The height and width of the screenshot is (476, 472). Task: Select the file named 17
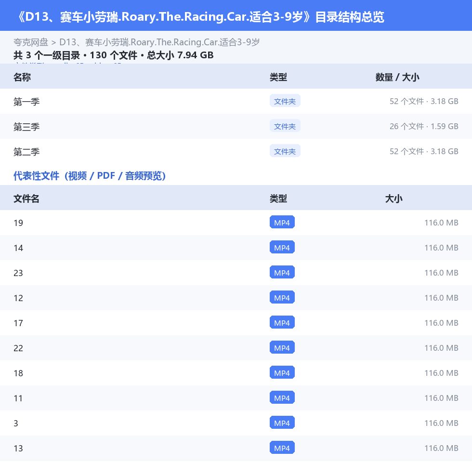(18, 323)
